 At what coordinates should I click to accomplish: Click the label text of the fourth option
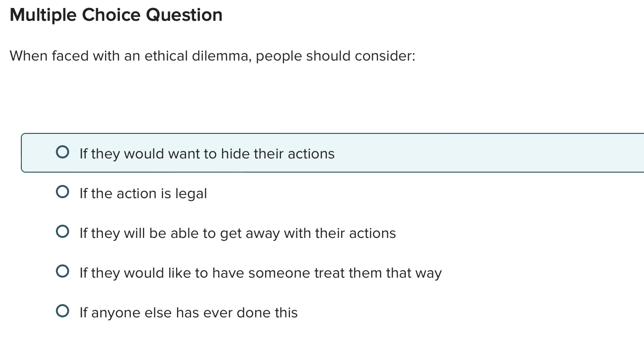click(x=260, y=273)
